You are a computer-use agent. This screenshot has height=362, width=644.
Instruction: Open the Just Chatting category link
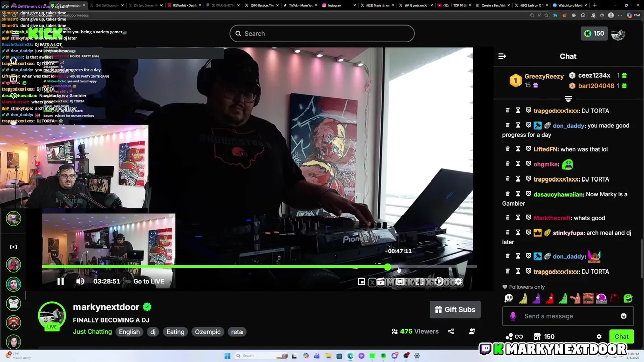93,332
